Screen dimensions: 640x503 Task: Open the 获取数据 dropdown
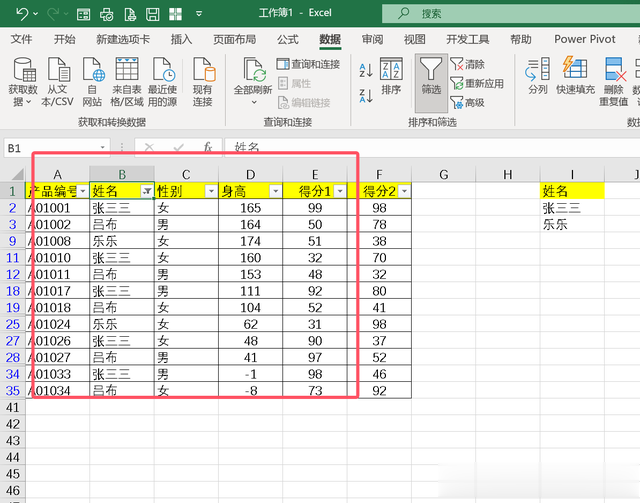[23, 82]
